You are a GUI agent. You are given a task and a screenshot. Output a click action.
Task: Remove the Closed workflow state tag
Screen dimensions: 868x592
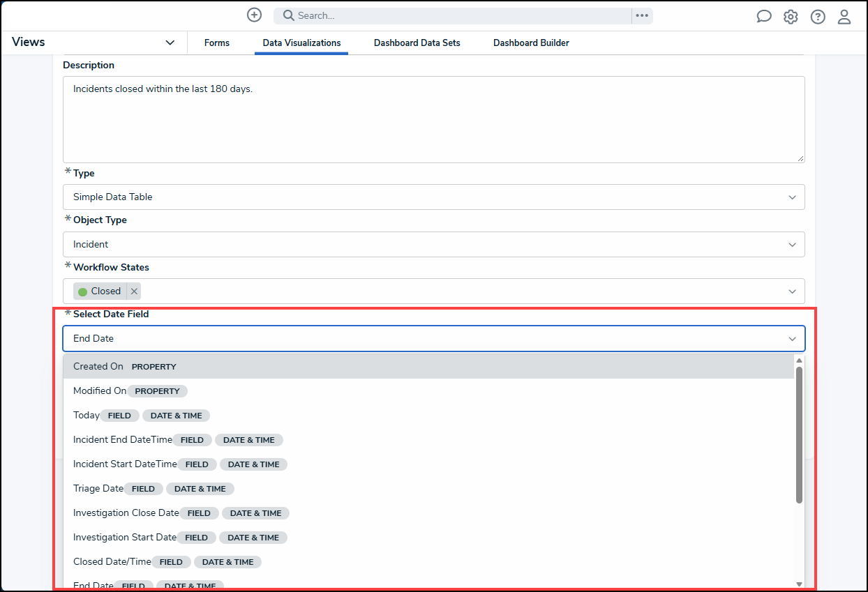134,291
